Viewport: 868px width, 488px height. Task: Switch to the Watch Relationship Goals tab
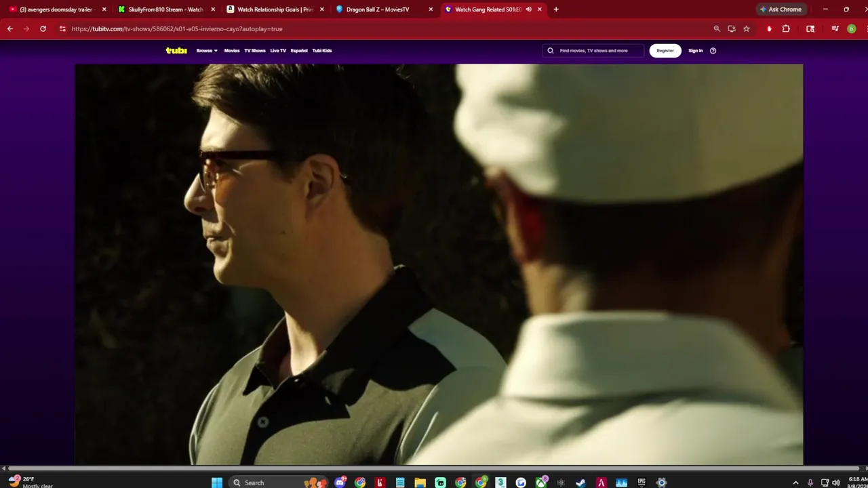click(x=275, y=9)
